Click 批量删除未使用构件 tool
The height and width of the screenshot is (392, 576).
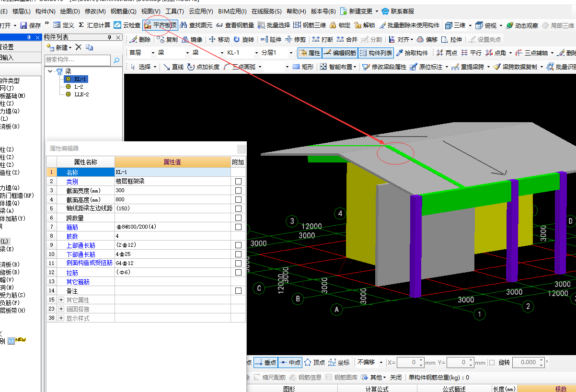(409, 25)
